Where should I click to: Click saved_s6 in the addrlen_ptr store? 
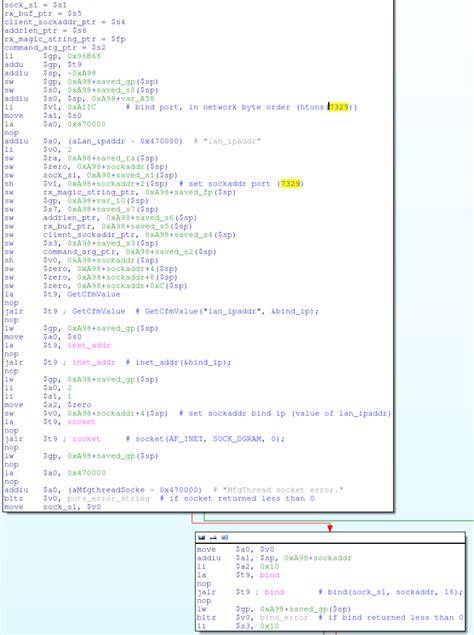[154, 217]
